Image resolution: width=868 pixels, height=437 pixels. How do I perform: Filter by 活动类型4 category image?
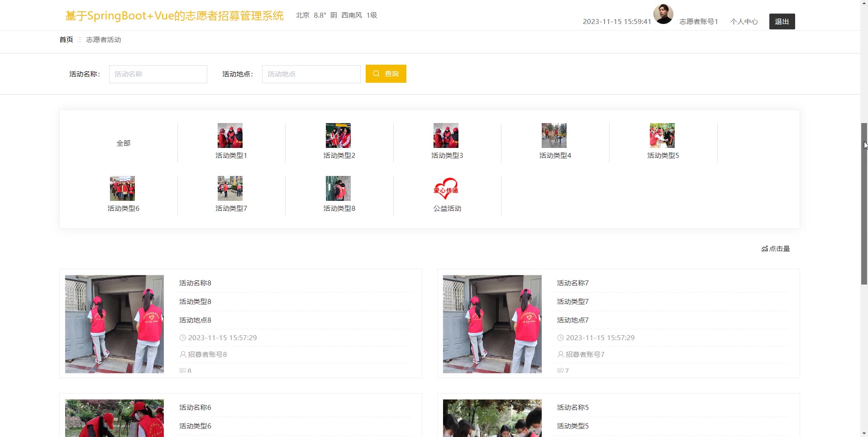click(554, 135)
